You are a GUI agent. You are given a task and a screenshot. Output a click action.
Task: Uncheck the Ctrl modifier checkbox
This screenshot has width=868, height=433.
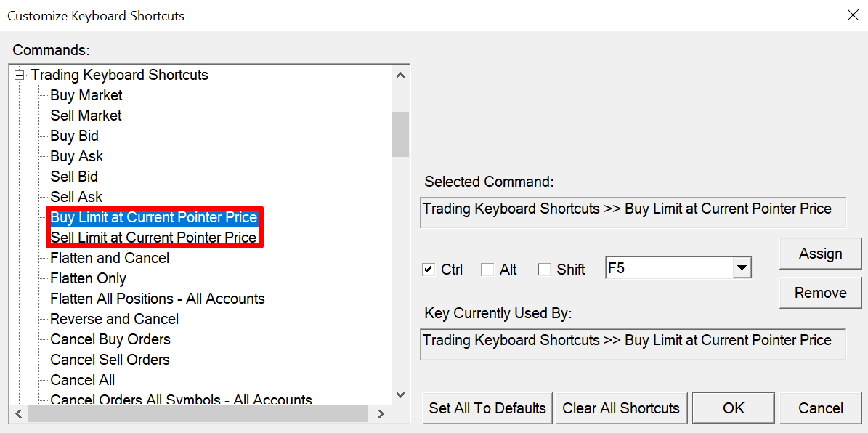tap(429, 270)
